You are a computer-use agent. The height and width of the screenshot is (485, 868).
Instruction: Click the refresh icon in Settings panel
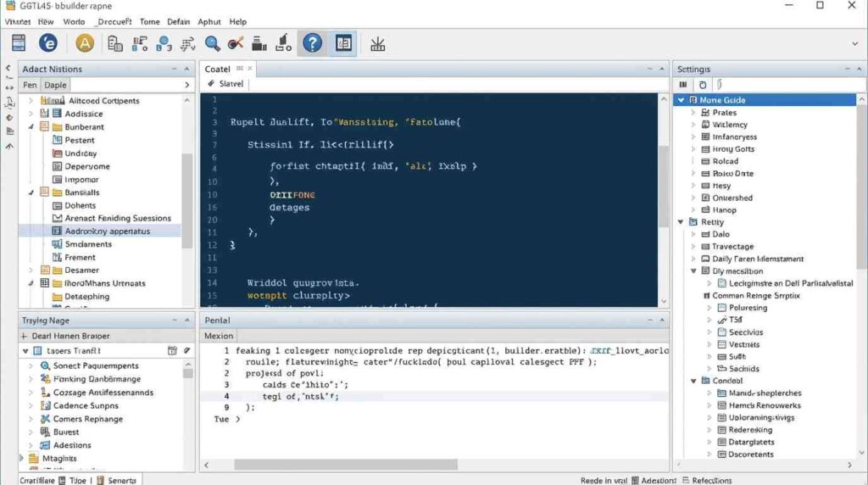point(703,85)
